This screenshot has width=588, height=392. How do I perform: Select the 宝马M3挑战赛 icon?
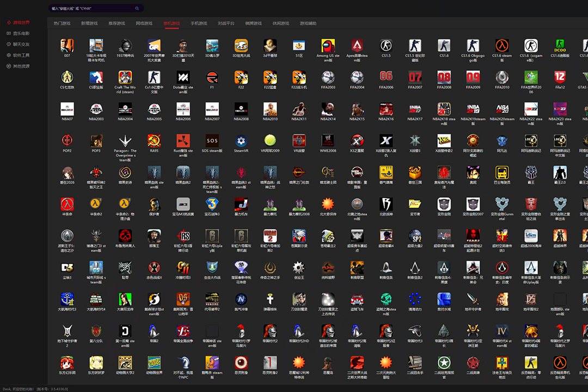183,205
